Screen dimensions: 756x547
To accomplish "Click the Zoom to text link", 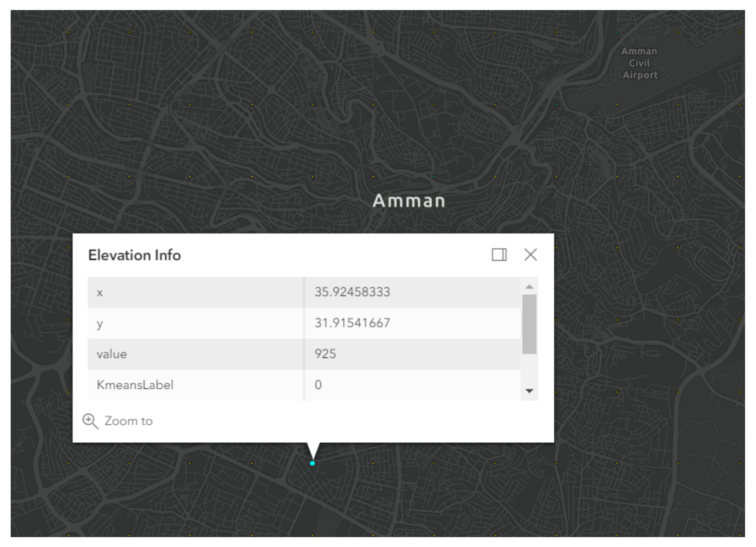I will pos(129,421).
